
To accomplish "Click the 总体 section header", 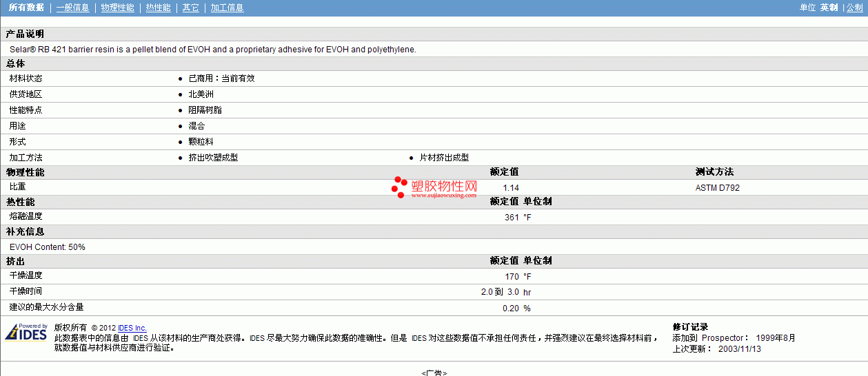I will click(15, 63).
